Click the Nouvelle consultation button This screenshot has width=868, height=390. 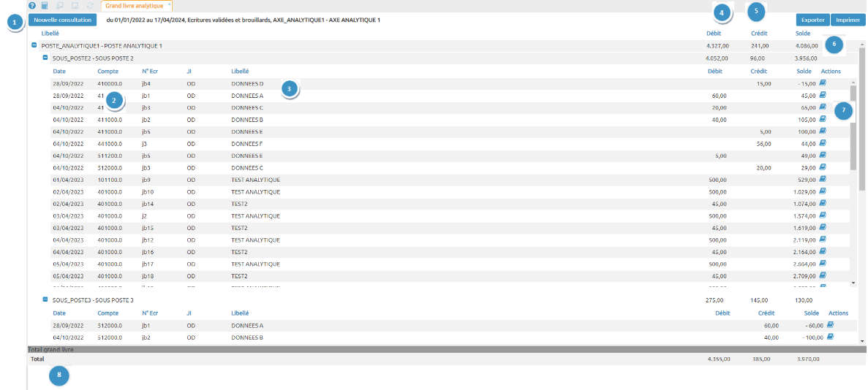[x=62, y=20]
